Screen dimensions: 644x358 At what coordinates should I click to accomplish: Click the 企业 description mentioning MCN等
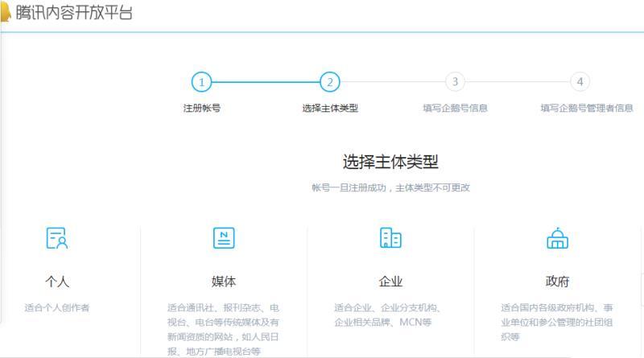pyautogui.click(x=388, y=315)
